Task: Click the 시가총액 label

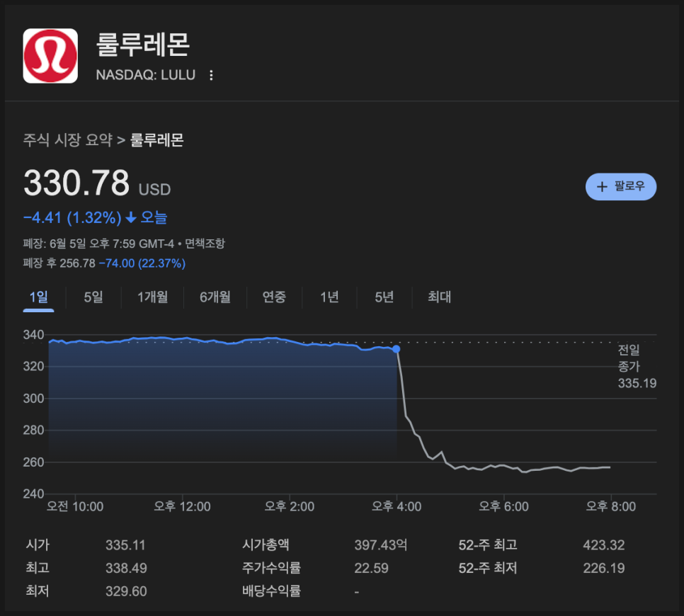Action: (266, 545)
